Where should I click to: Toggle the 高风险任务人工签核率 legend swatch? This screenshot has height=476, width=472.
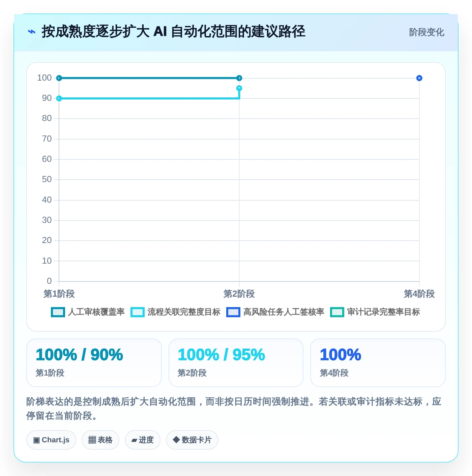click(x=233, y=312)
